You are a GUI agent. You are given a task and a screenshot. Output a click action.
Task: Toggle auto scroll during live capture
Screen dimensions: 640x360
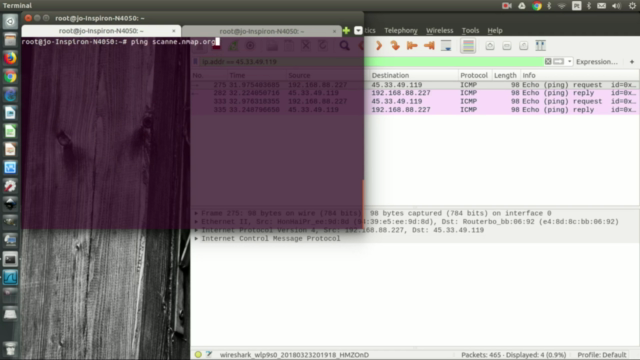tap(446, 46)
